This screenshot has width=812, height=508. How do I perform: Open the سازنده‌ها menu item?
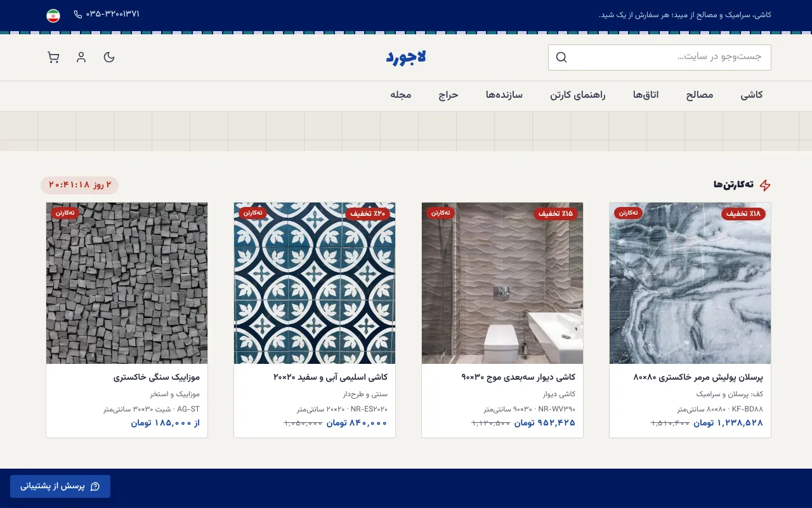click(x=504, y=95)
